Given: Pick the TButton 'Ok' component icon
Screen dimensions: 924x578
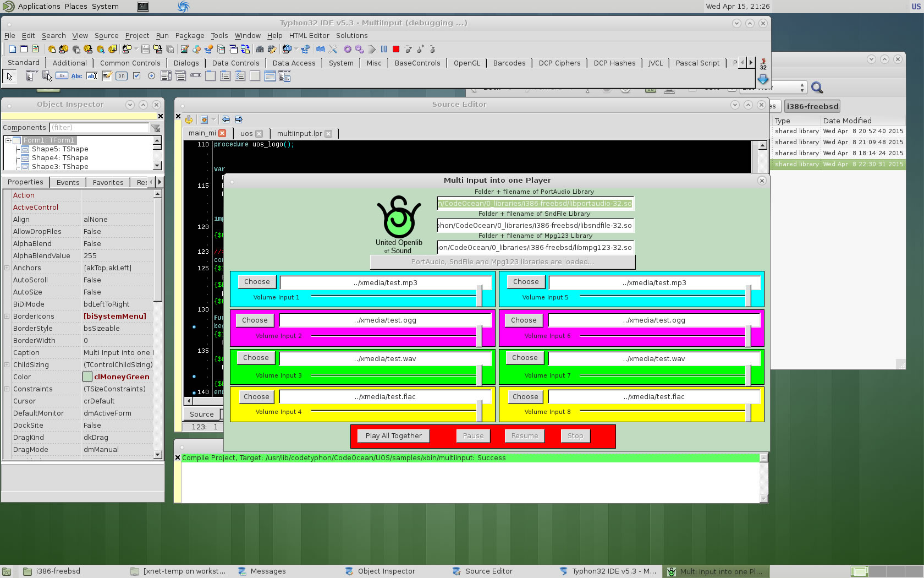Looking at the screenshot, I should click(x=62, y=76).
